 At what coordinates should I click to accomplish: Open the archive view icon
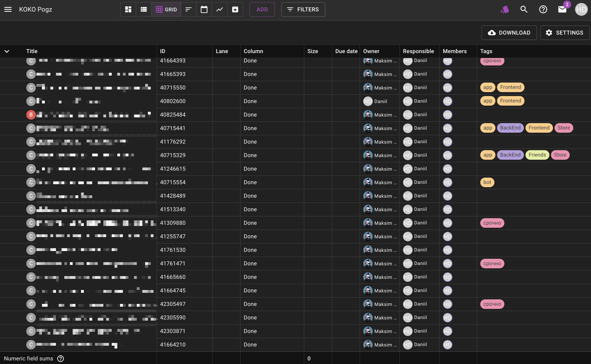pyautogui.click(x=235, y=9)
